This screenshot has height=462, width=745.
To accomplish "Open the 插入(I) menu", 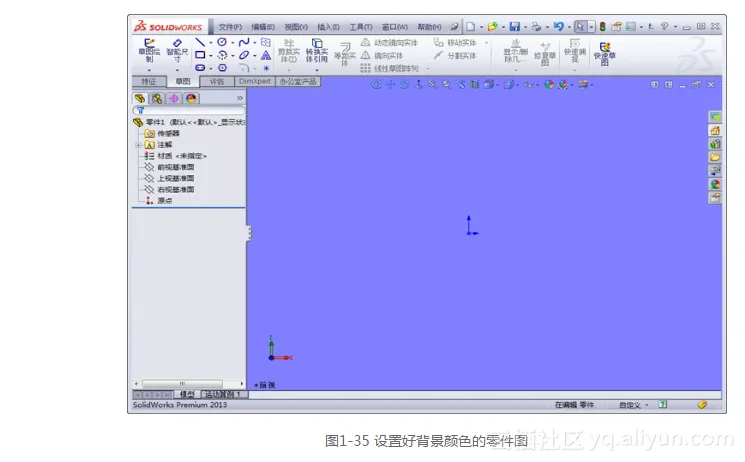I will coord(328,27).
